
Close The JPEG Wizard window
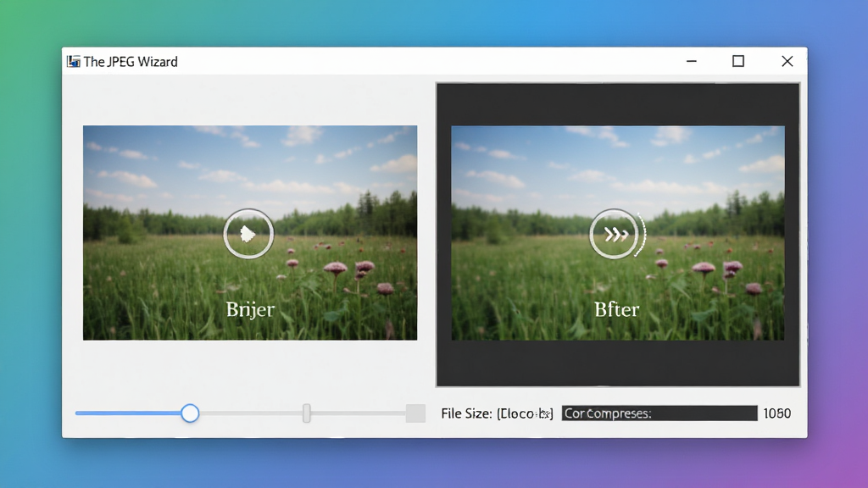point(787,61)
